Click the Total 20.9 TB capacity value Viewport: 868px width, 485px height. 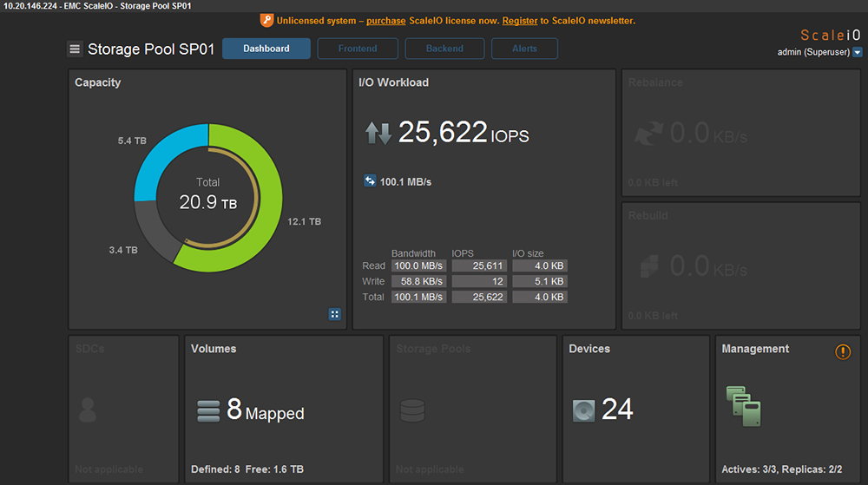207,202
